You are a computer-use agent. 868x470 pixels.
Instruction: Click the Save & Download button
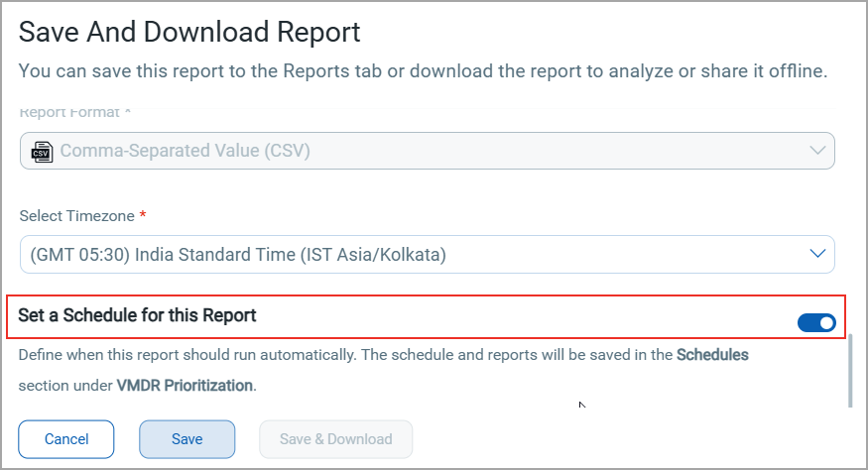pyautogui.click(x=335, y=439)
